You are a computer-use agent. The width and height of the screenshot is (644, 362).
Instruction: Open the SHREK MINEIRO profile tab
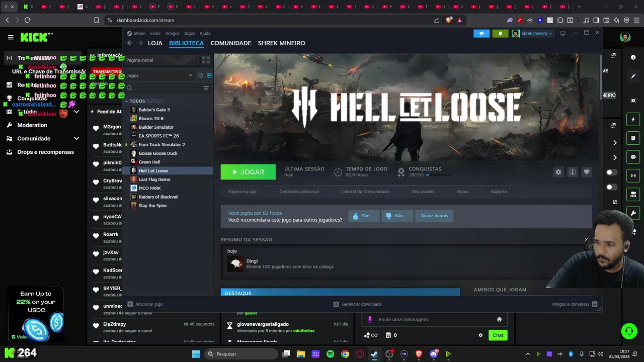pyautogui.click(x=281, y=43)
